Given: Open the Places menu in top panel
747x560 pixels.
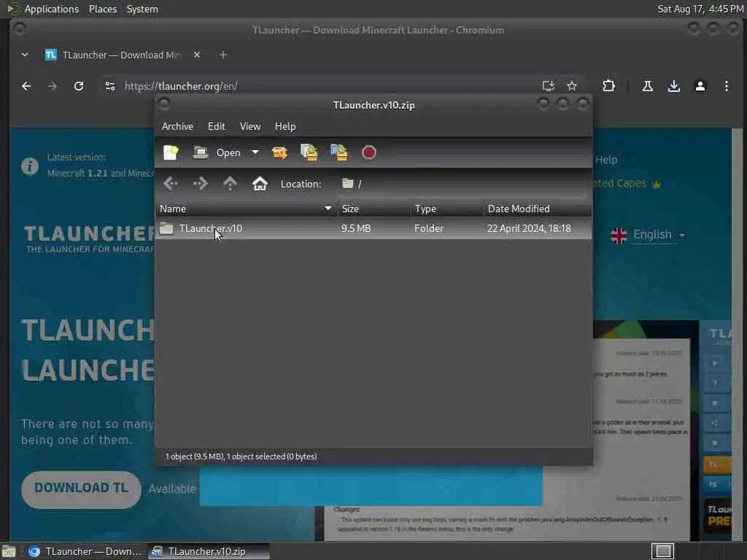Looking at the screenshot, I should [103, 9].
